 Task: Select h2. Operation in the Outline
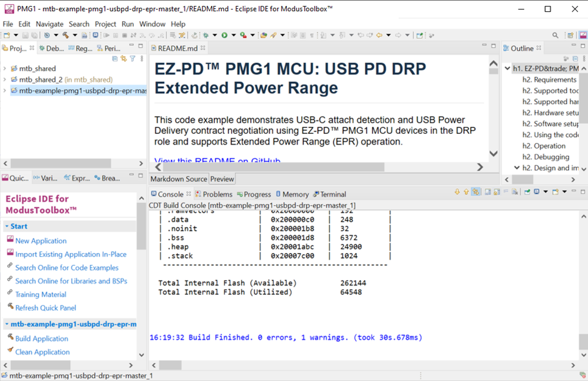pos(544,146)
